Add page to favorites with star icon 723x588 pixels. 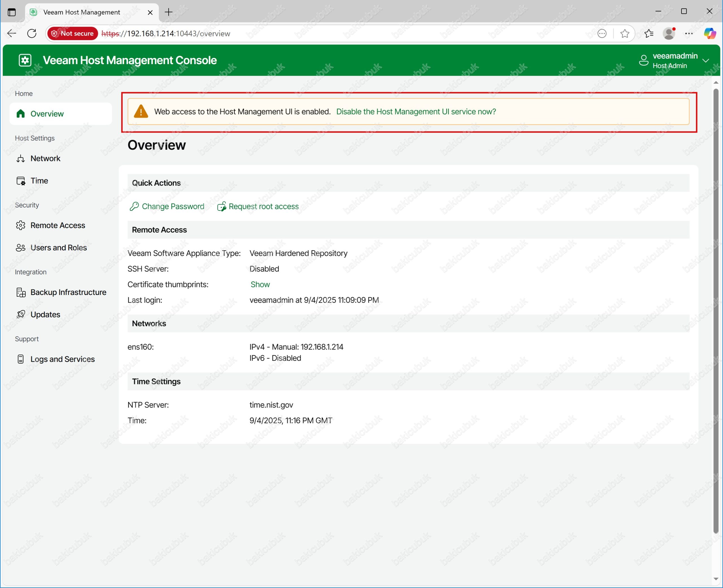click(x=624, y=33)
